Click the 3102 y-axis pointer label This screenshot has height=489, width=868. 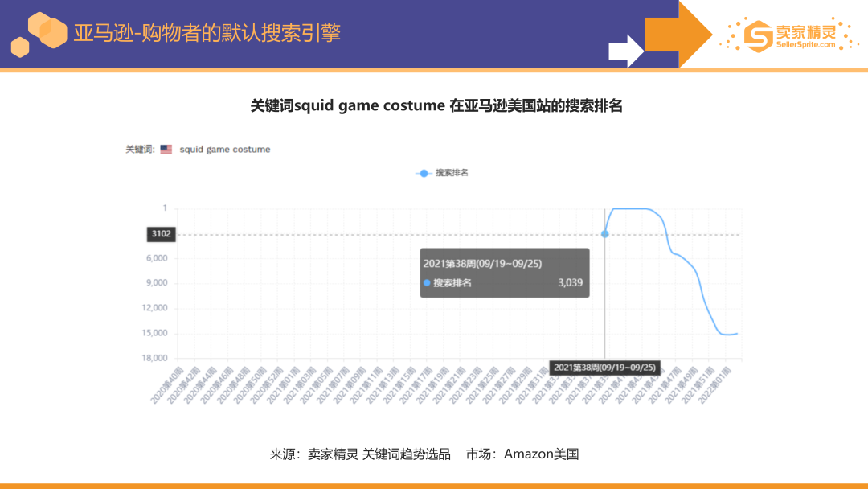(161, 234)
